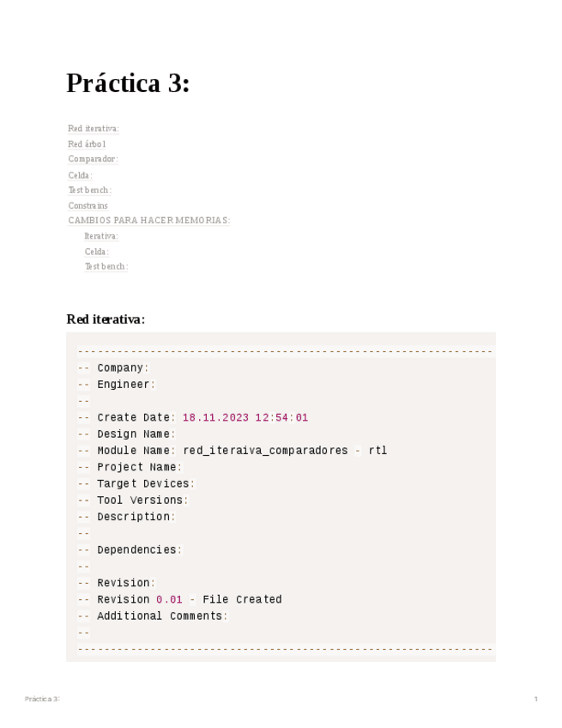Jump to the "Red árbol" contents entry
Screen dimensions: 562x728
tap(87, 144)
